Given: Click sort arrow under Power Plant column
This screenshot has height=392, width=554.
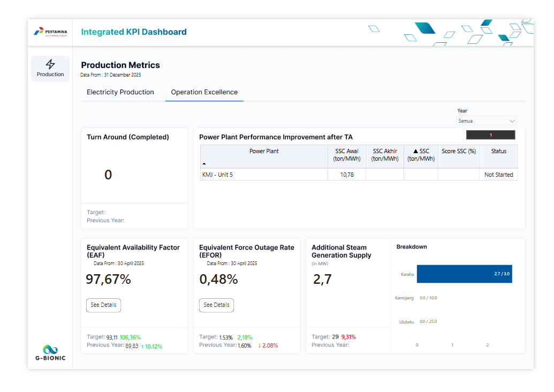Looking at the screenshot, I should 204,163.
